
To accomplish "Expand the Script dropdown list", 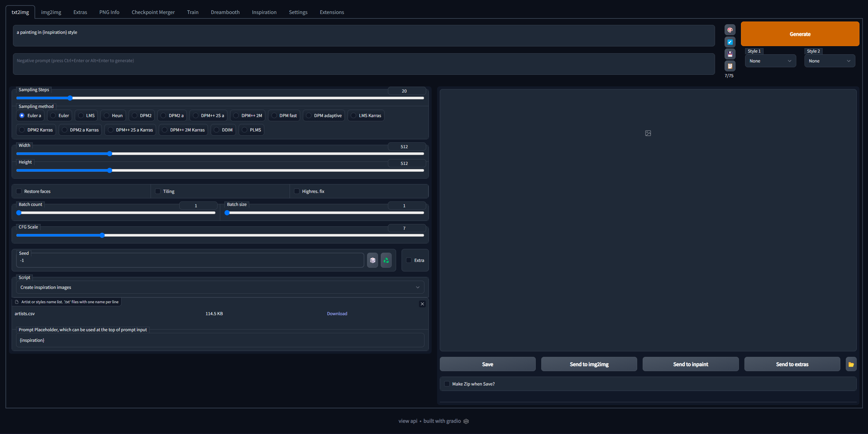I will coord(220,287).
